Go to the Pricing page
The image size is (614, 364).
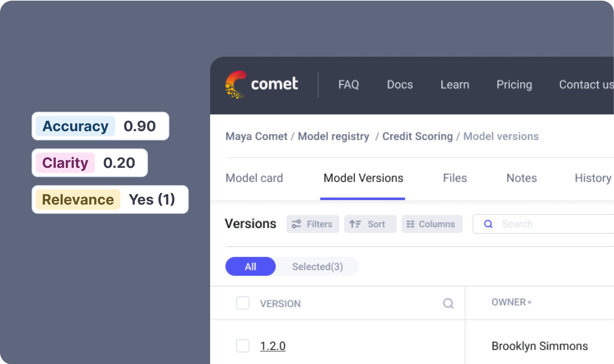(515, 85)
